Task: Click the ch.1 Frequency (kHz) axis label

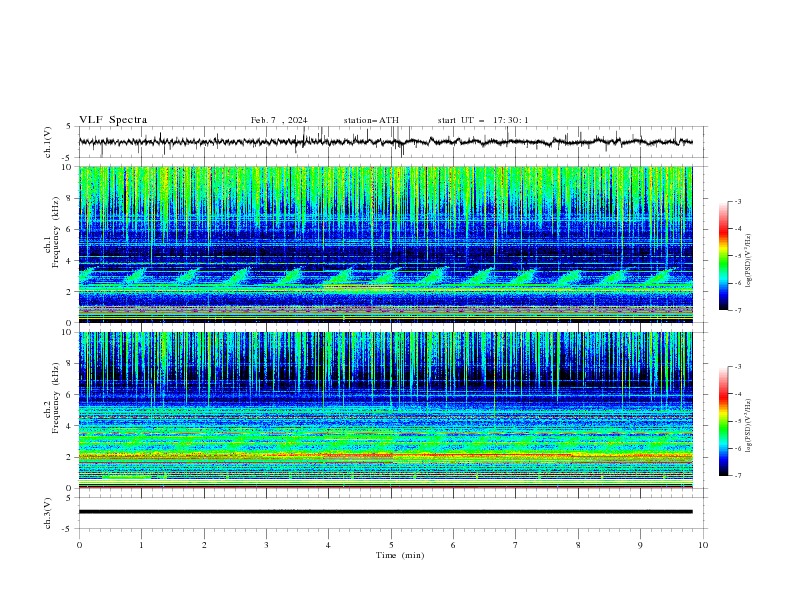Action: tap(52, 233)
